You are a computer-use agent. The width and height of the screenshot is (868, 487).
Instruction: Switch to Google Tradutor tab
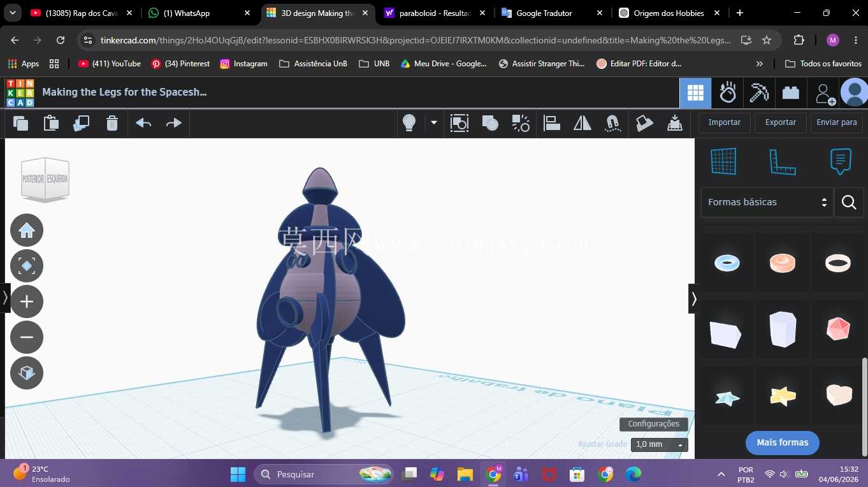[552, 13]
